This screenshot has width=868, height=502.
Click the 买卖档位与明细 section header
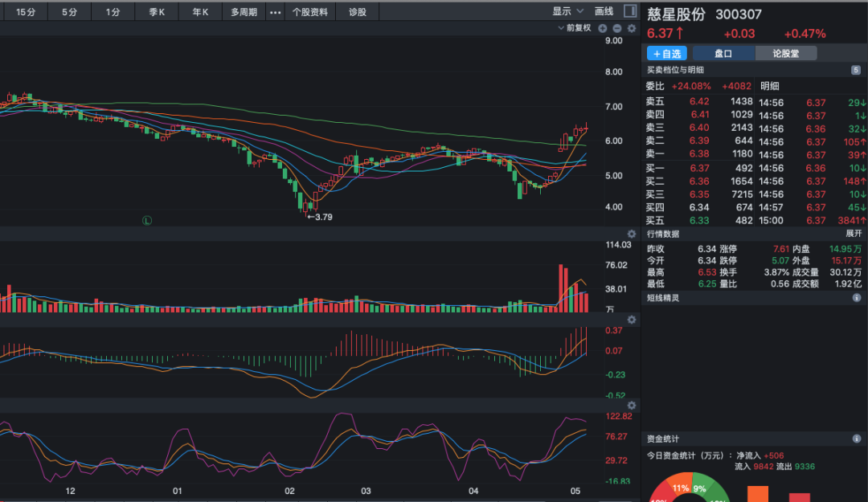point(675,70)
